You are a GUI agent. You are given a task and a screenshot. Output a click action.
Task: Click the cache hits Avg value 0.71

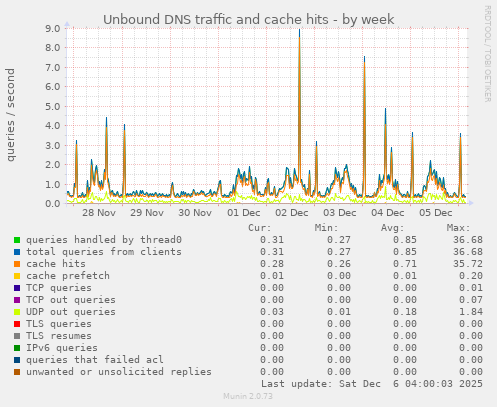click(405, 264)
